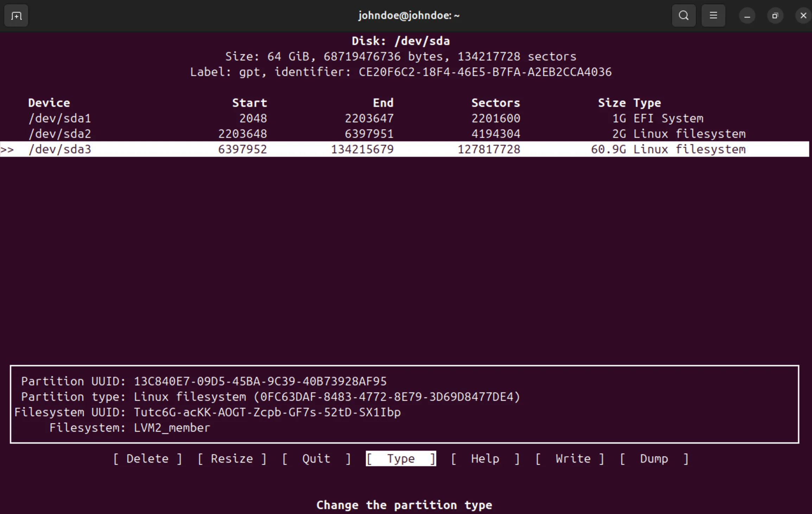Click the LVM2_member filesystem text

[172, 428]
